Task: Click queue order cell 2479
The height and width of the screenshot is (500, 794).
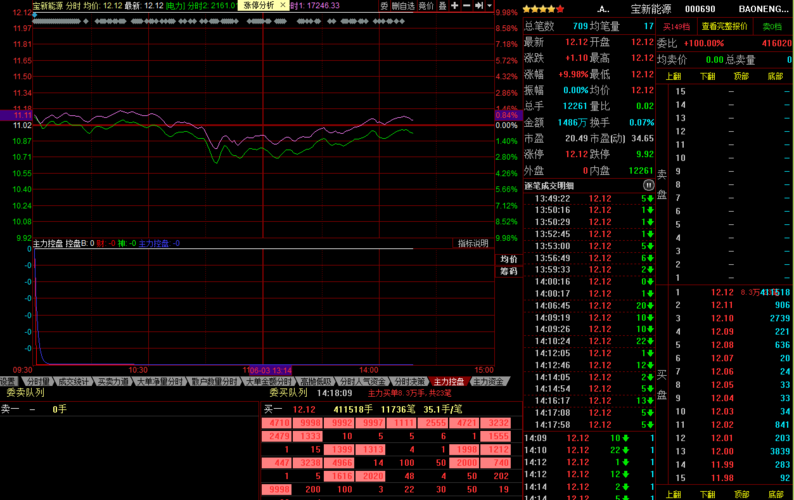Action: point(276,436)
